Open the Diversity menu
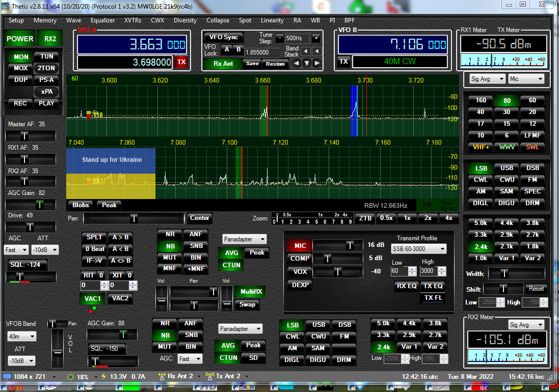Screen dimensions: 559x392 (185, 20)
